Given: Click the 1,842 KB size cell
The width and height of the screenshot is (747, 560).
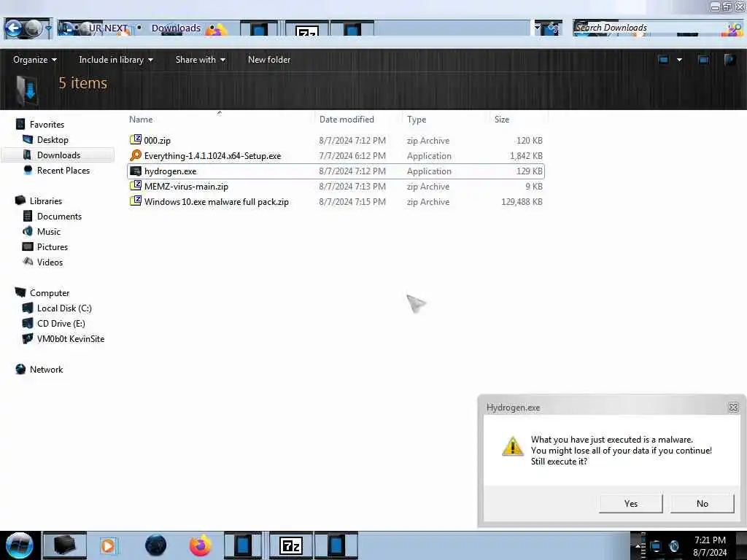Looking at the screenshot, I should (x=526, y=156).
